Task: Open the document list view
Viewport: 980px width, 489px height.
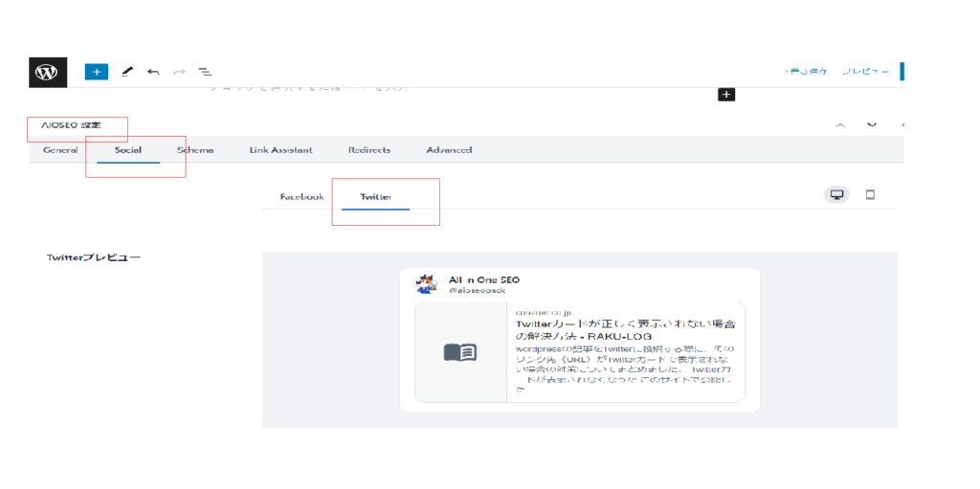Action: tap(205, 72)
